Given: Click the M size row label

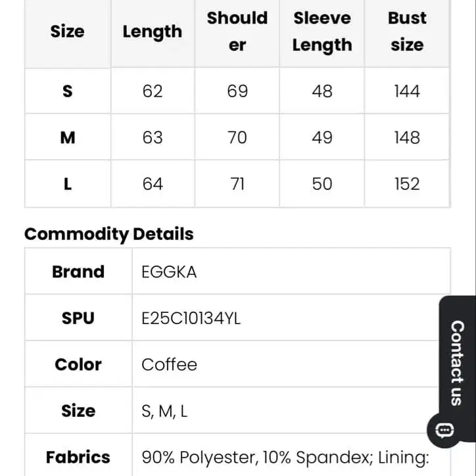Looking at the screenshot, I should click(68, 137).
